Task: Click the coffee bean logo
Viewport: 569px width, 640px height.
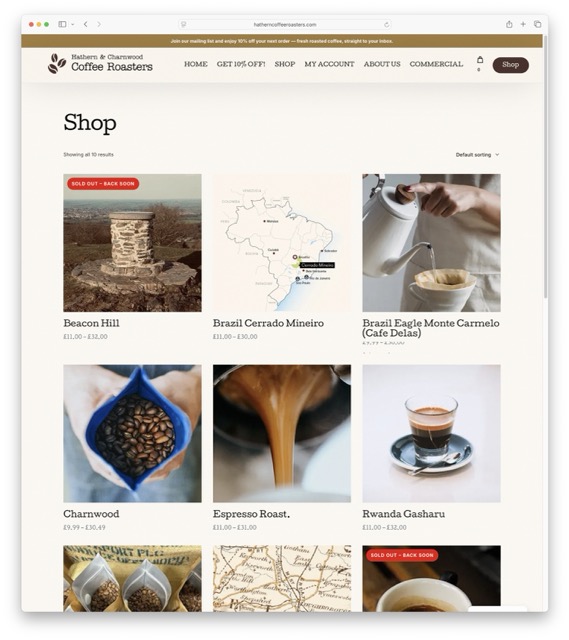Action: click(x=57, y=64)
